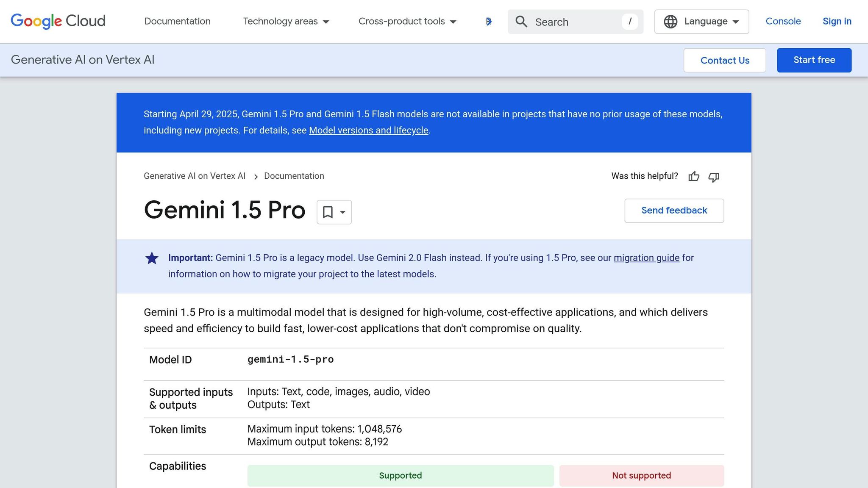
Task: Click the Gemini 1.5 Pro page heading
Action: [x=225, y=210]
